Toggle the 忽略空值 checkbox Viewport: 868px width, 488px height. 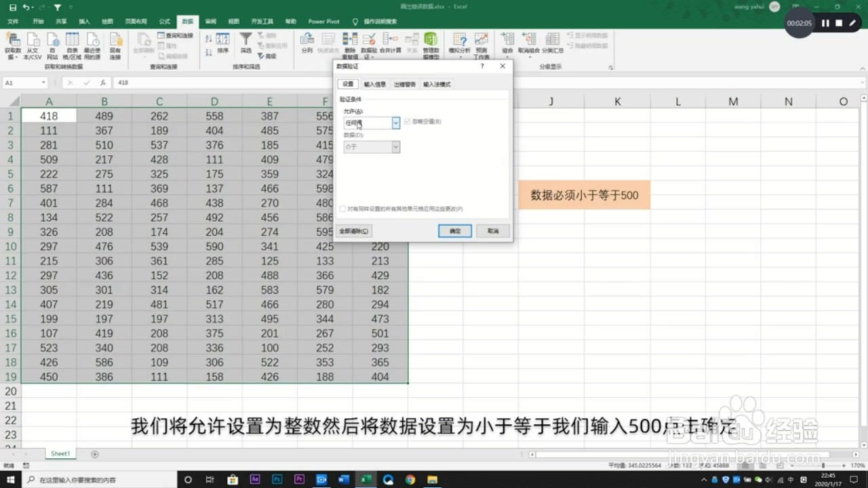click(x=408, y=121)
